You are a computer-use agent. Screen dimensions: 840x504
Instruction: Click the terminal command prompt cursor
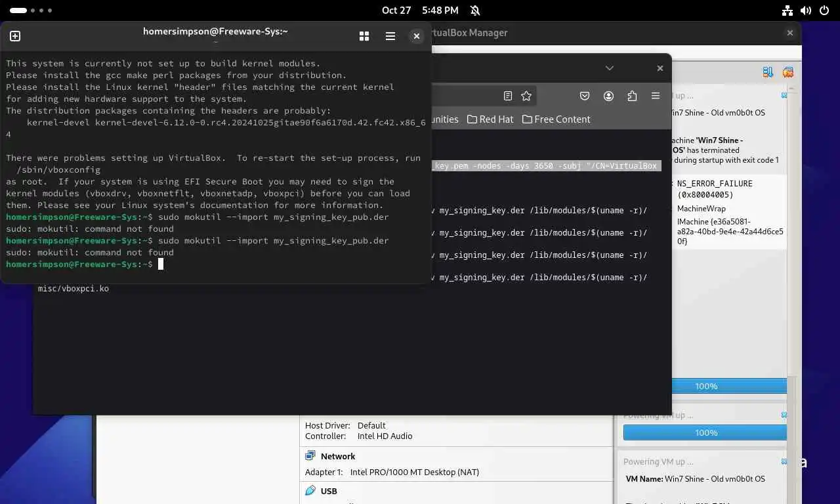[160, 264]
